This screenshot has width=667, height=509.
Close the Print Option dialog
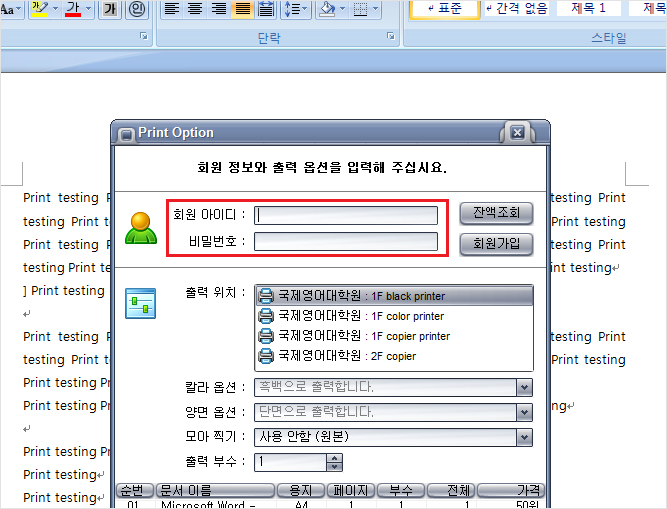(517, 133)
